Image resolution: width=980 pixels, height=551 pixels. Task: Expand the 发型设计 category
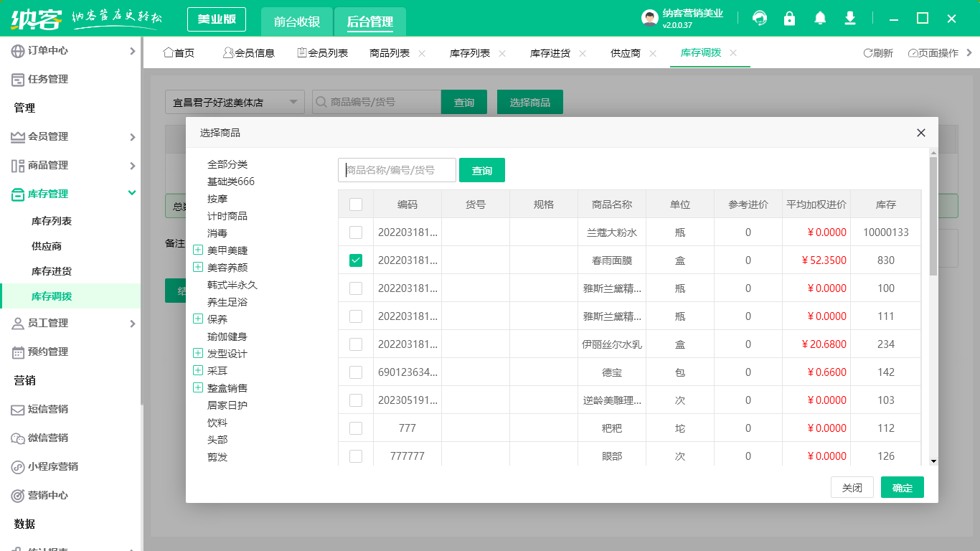(x=197, y=353)
